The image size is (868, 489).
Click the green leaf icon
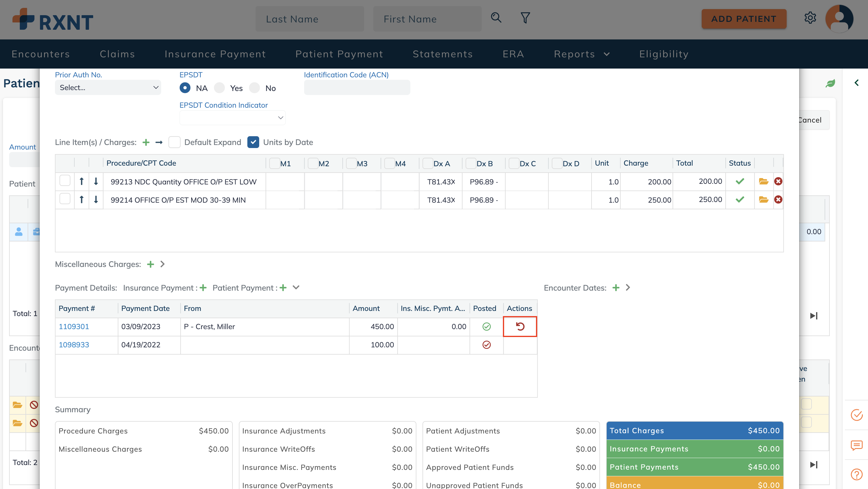830,83
